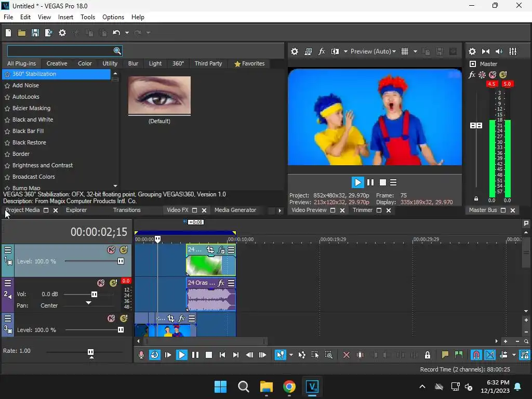Screen dimensions: 532x399
Task: Open the Tools menu
Action: pos(87,17)
